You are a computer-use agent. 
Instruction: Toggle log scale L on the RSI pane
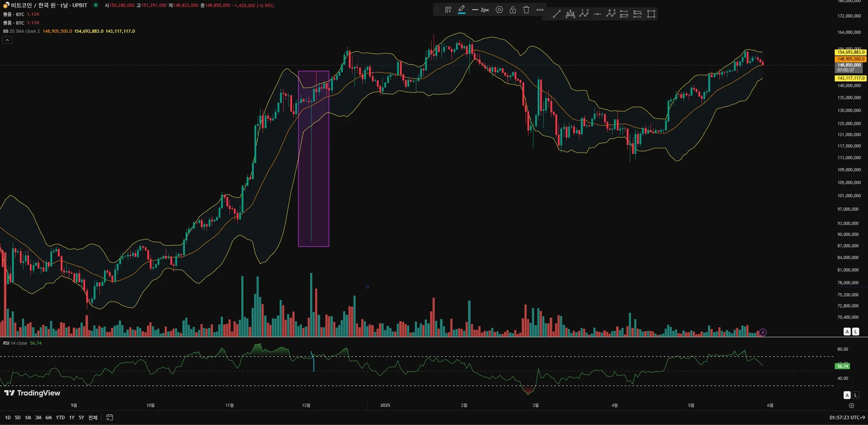click(855, 395)
